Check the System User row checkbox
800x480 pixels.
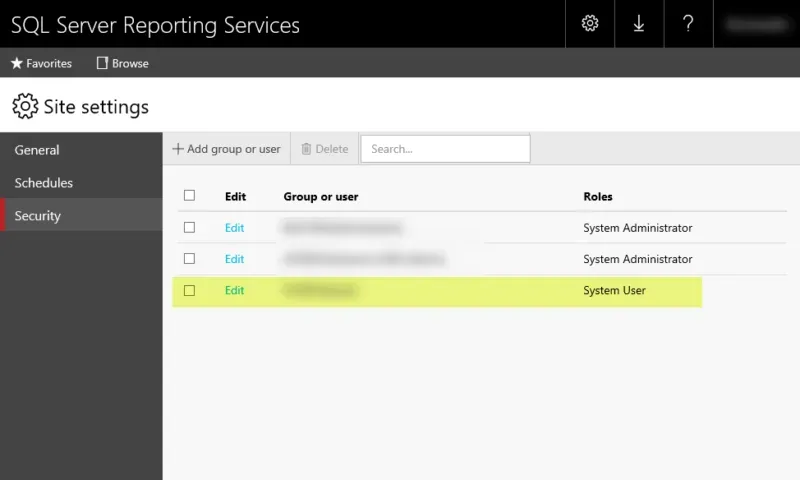pos(189,290)
